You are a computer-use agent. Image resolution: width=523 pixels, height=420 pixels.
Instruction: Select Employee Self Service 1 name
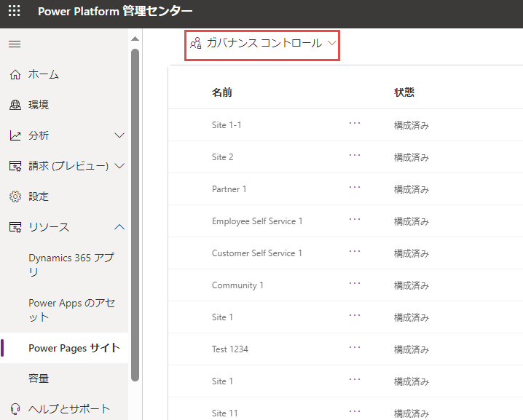257,221
